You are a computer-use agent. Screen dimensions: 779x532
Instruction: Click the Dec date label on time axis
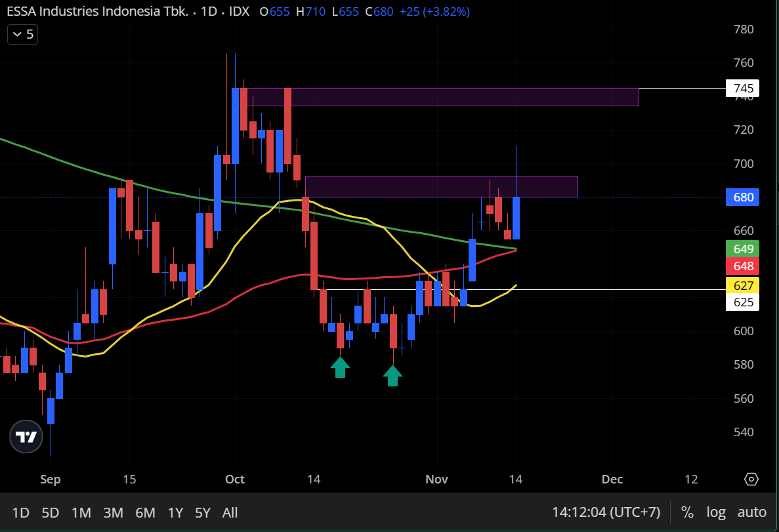click(612, 480)
